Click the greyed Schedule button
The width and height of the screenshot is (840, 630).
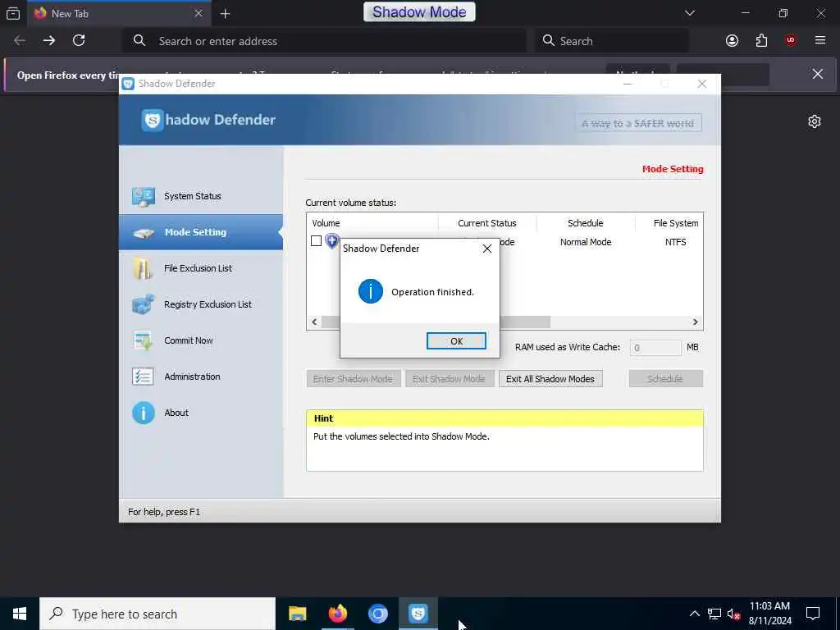point(665,379)
